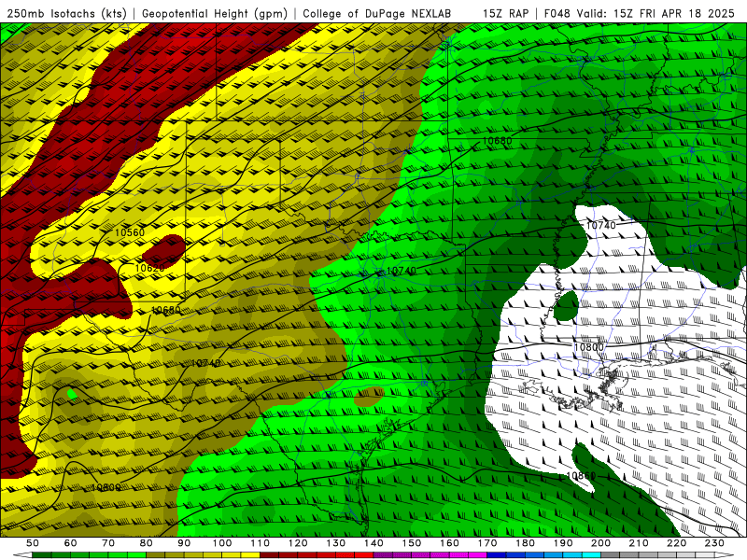Click the 10680 contour label in the green area
Image resolution: width=747 pixels, height=560 pixels.
[498, 141]
